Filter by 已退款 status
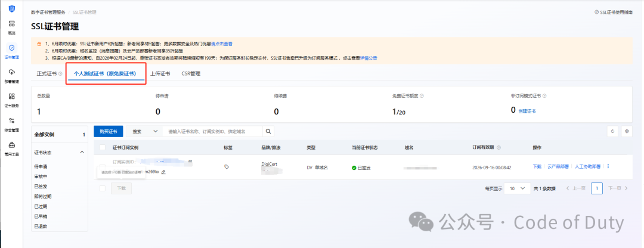 pos(41,226)
